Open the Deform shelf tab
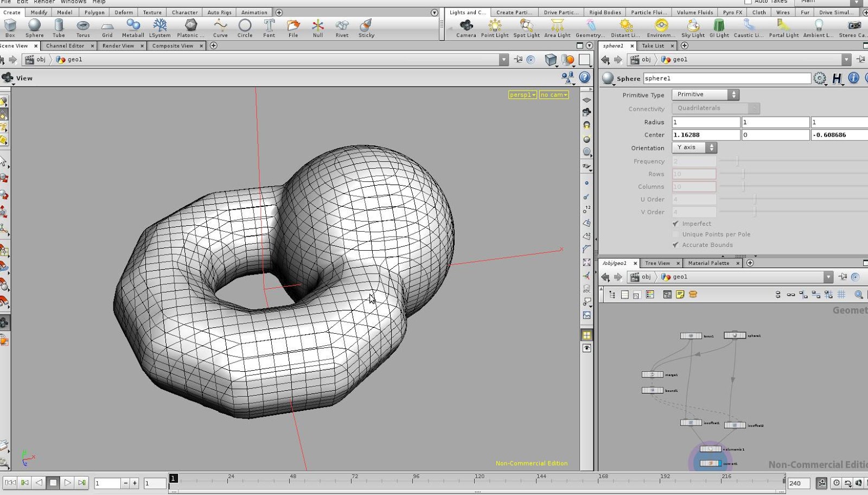The width and height of the screenshot is (868, 495). (124, 12)
